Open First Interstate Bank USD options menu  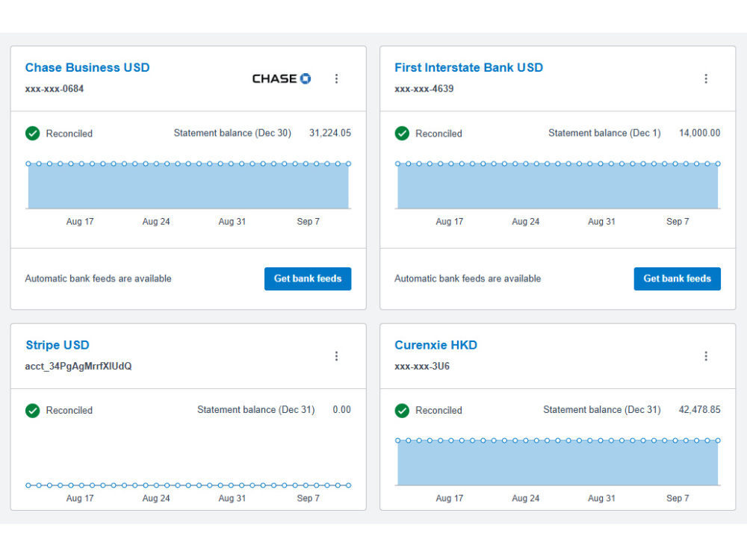tap(706, 78)
